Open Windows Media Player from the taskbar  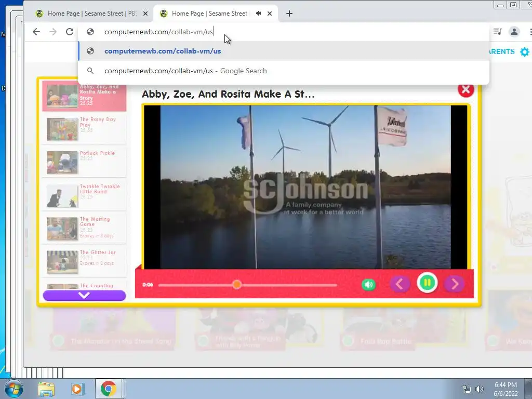pos(77,389)
